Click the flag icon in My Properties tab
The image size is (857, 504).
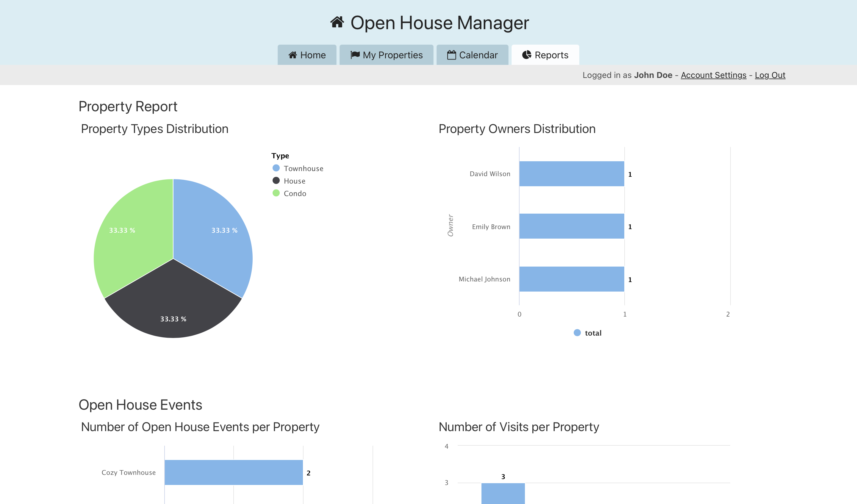coord(355,55)
